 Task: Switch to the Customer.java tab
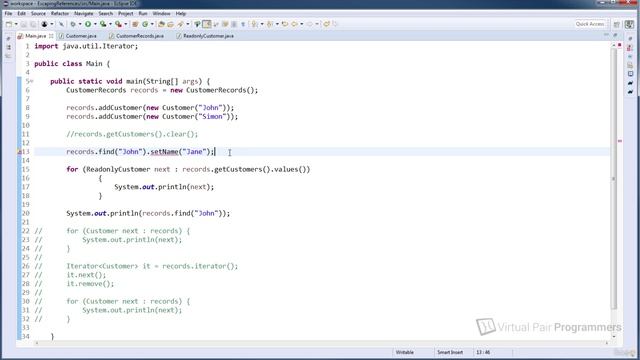[x=78, y=36]
